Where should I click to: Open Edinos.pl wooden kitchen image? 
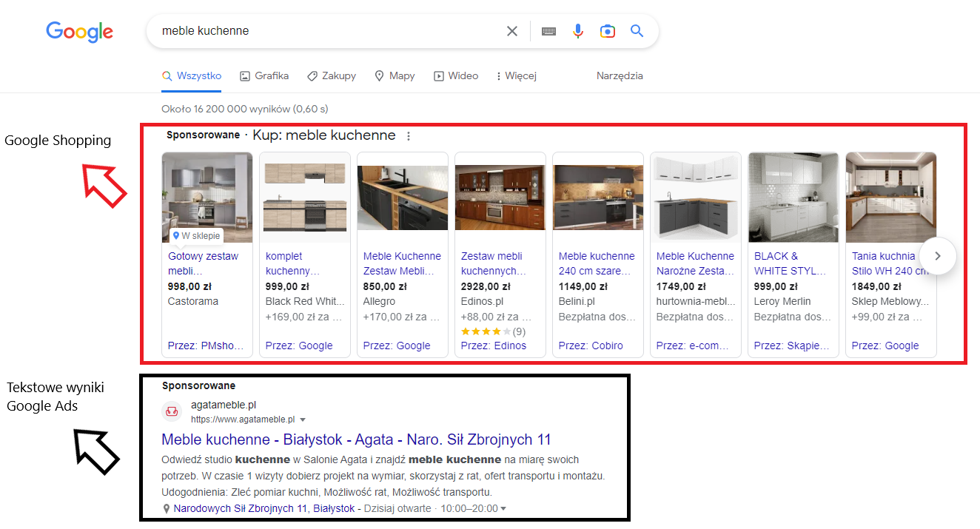500,197
